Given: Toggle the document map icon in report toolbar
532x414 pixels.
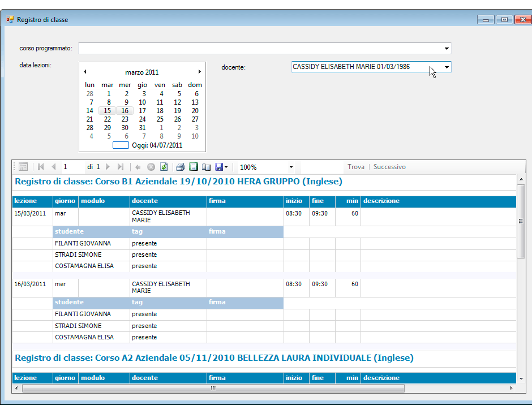Looking at the screenshot, I should (x=23, y=167).
